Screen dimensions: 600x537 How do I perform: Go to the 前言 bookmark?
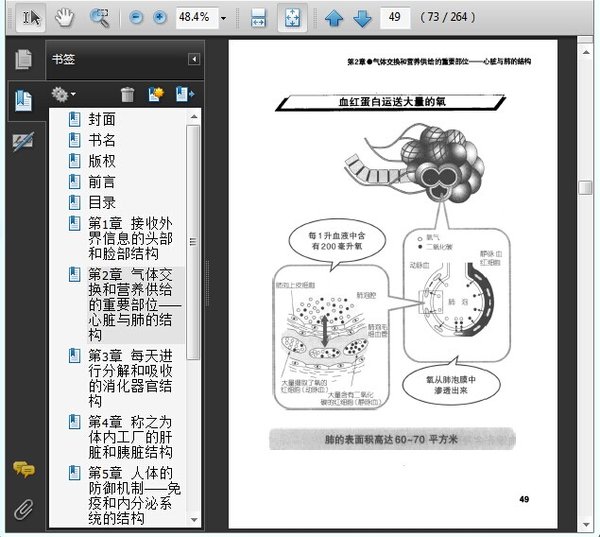102,182
